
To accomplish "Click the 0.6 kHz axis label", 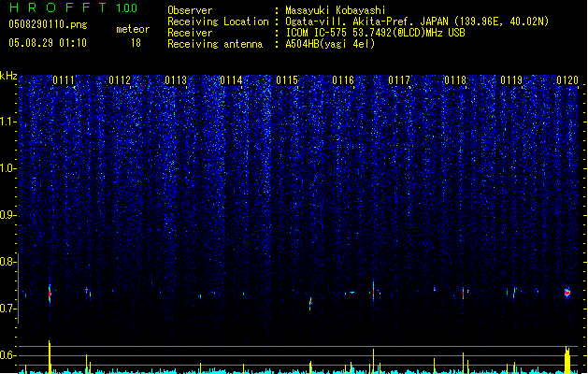I will [x=8, y=355].
